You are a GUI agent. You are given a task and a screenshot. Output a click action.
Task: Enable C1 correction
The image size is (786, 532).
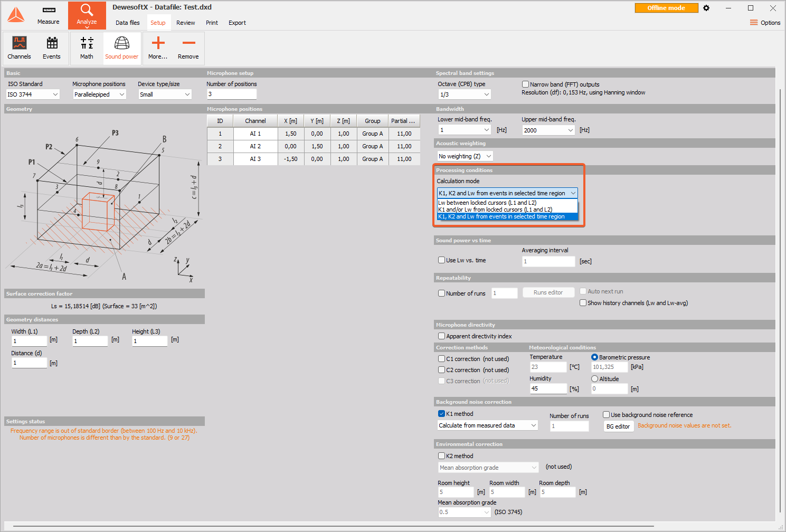click(x=441, y=359)
